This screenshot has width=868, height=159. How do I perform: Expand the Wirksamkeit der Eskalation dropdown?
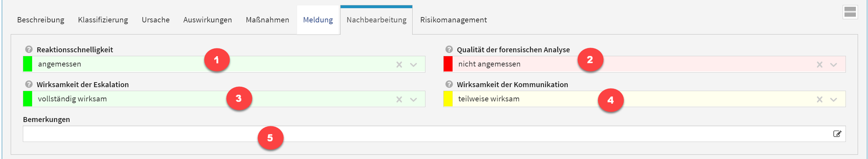(413, 99)
